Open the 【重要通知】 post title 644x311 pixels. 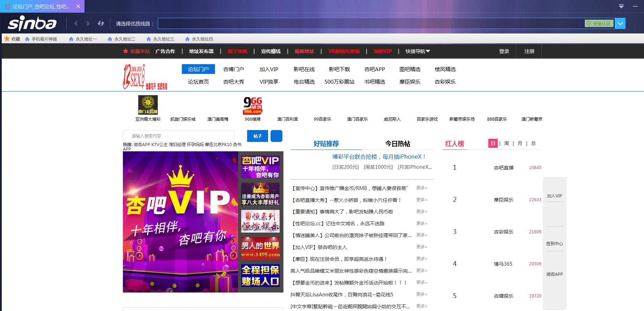point(342,212)
